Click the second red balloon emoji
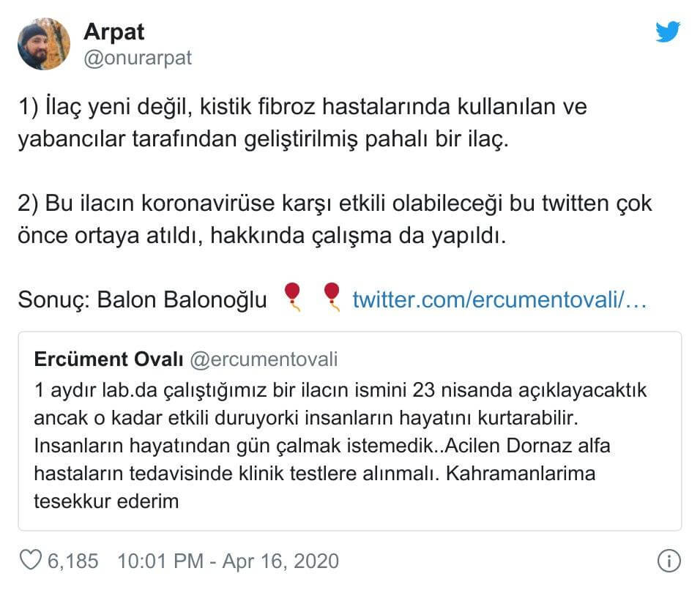 [x=332, y=298]
